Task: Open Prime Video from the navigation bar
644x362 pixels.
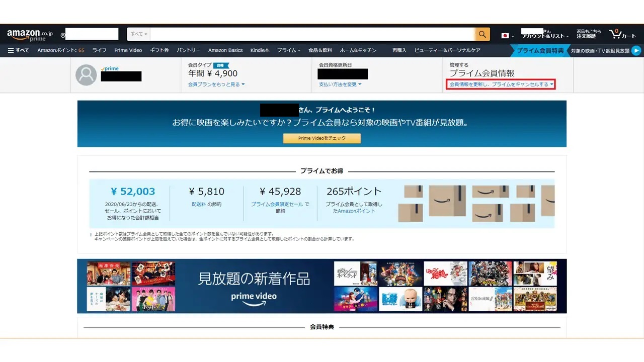Action: coord(128,50)
